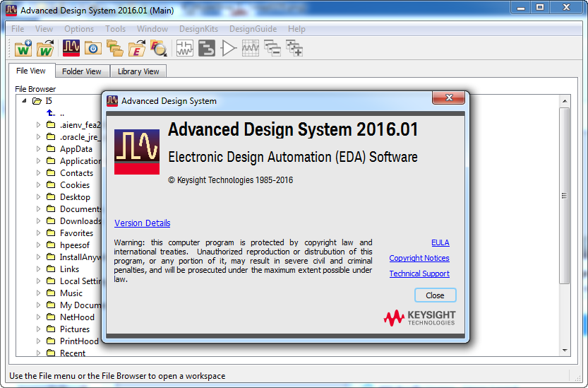Click the Music folder icon
588x388 pixels.
click(51, 293)
